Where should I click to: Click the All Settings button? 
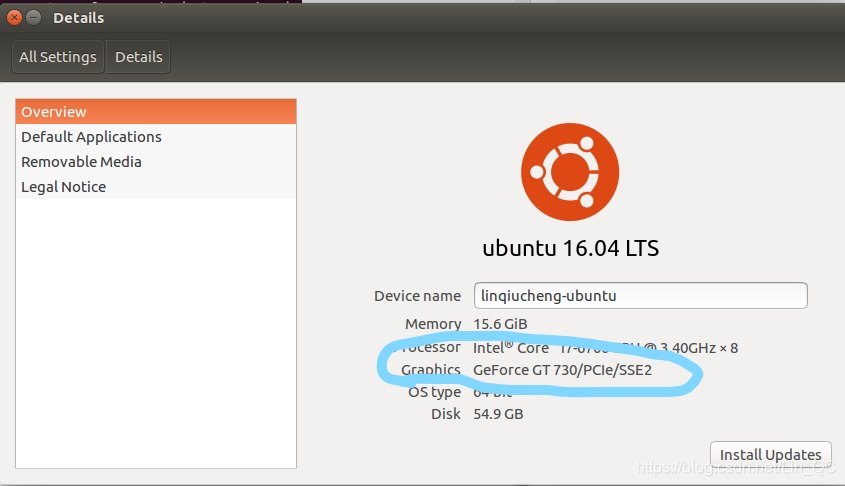tap(58, 57)
